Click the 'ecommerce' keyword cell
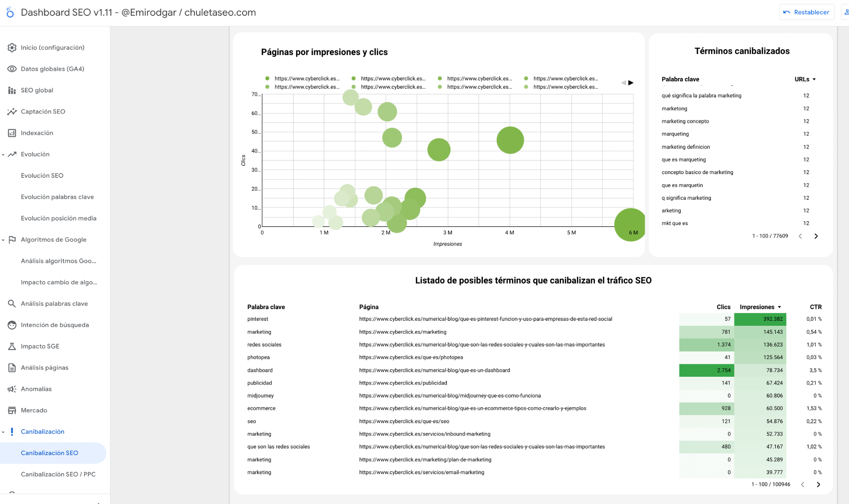This screenshot has height=504, width=849. (261, 409)
